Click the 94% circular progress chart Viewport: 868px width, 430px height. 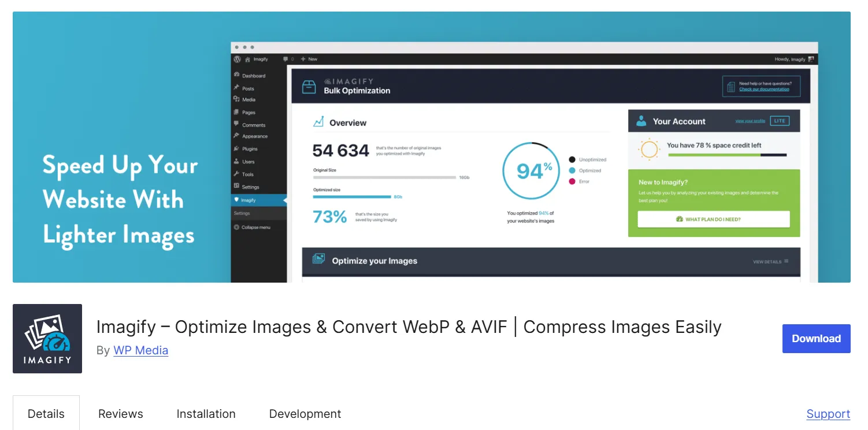click(x=531, y=171)
